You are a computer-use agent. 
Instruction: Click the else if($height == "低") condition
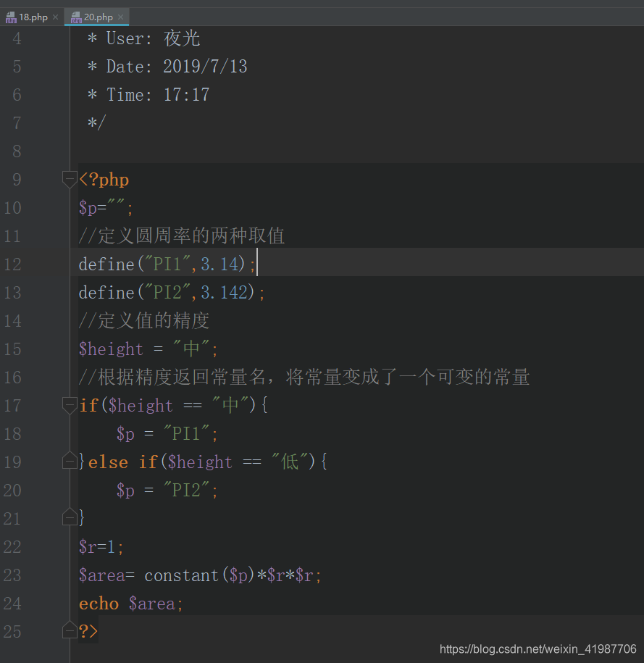(x=207, y=462)
